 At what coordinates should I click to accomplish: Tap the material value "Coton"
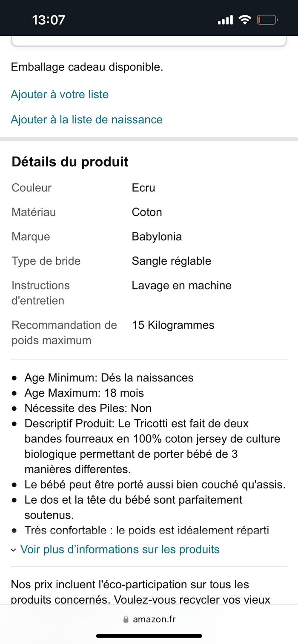147,212
